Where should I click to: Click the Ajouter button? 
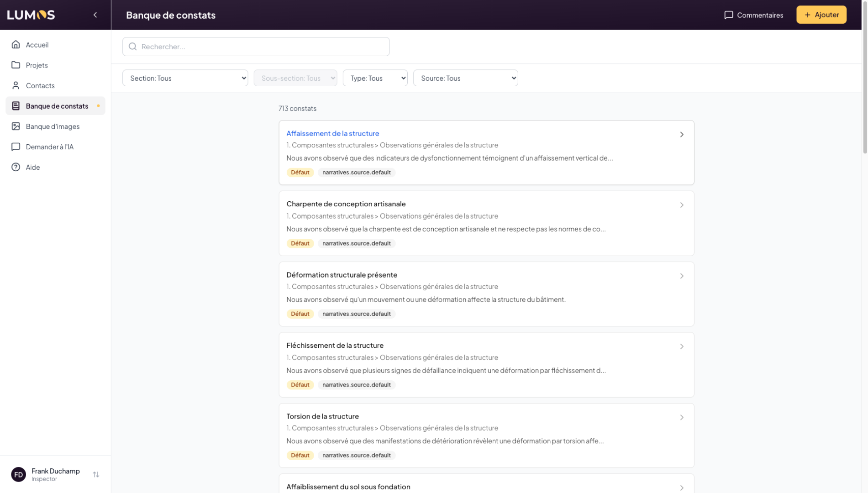coord(821,15)
